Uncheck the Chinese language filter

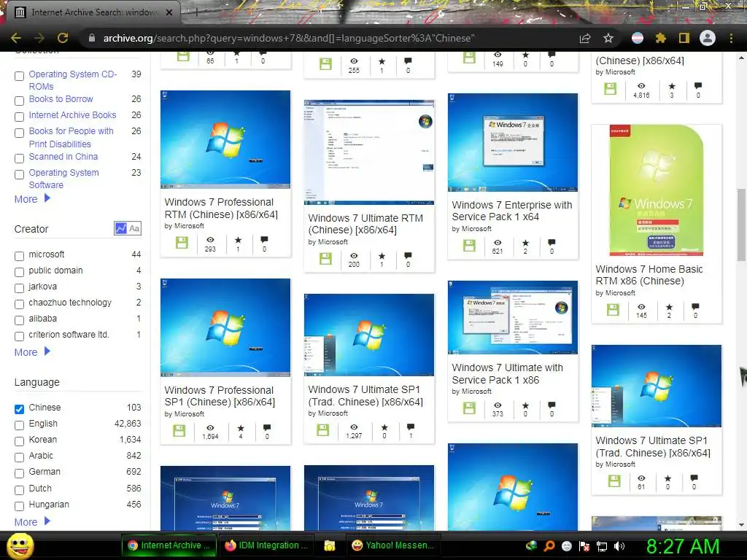pos(19,409)
